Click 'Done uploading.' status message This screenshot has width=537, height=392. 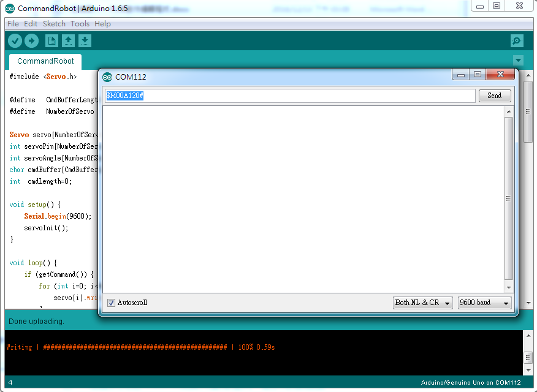36,322
